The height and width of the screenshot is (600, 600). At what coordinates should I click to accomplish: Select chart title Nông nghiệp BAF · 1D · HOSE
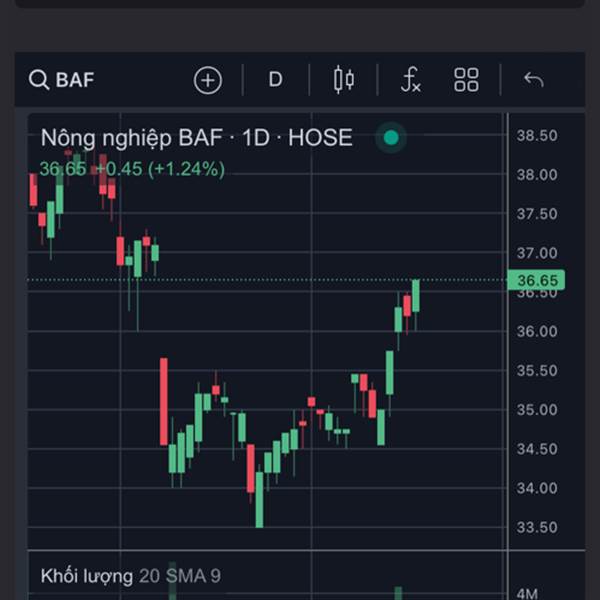pyautogui.click(x=197, y=138)
